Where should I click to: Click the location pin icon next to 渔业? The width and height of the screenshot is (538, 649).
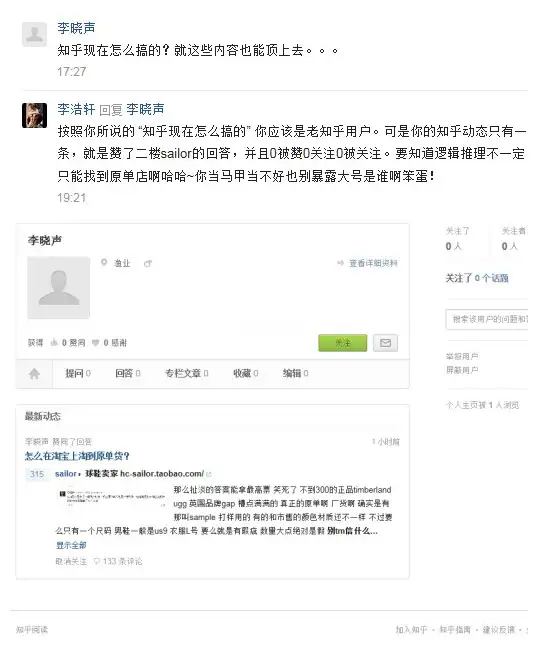pos(104,263)
